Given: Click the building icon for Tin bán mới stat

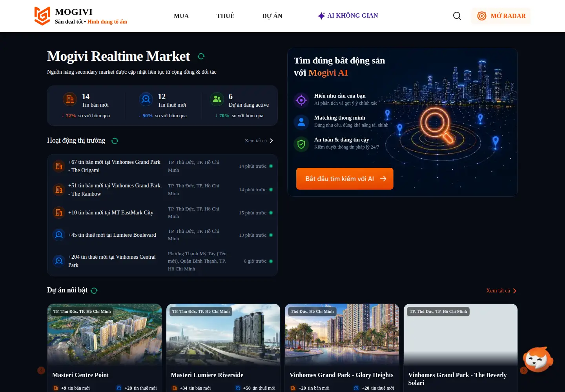Looking at the screenshot, I should [x=70, y=99].
